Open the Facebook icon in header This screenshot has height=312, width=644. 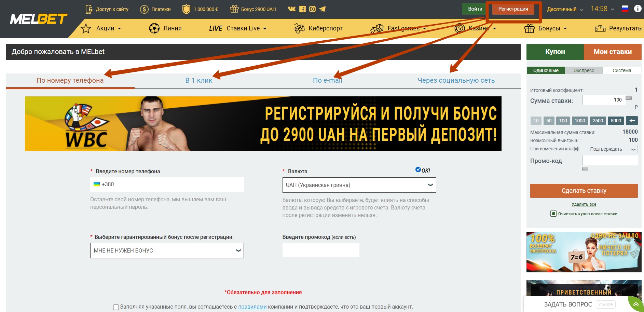click(302, 9)
